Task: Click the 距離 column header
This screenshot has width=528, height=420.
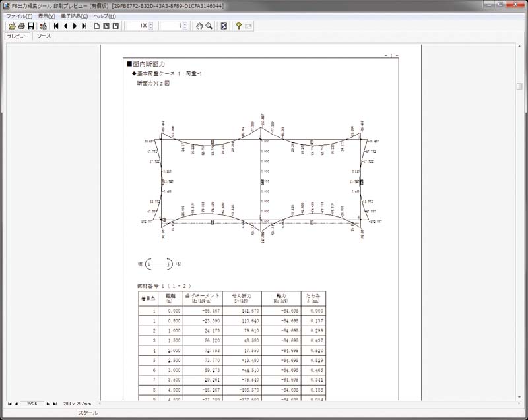Action: [170, 298]
